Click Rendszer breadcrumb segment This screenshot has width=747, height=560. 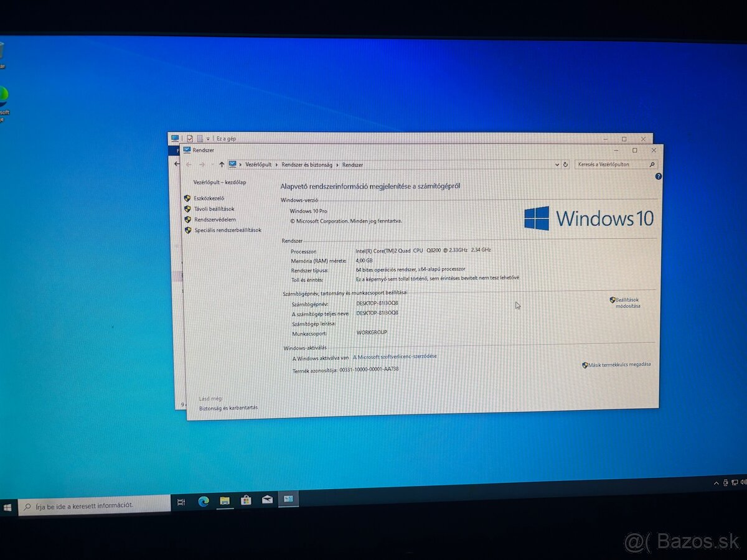tap(352, 165)
